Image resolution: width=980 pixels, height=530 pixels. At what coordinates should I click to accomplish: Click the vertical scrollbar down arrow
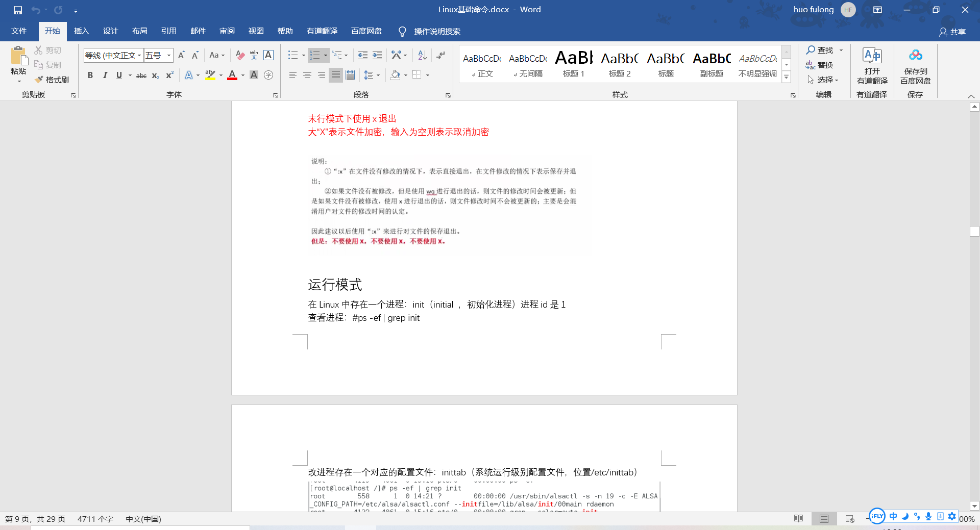tap(974, 506)
